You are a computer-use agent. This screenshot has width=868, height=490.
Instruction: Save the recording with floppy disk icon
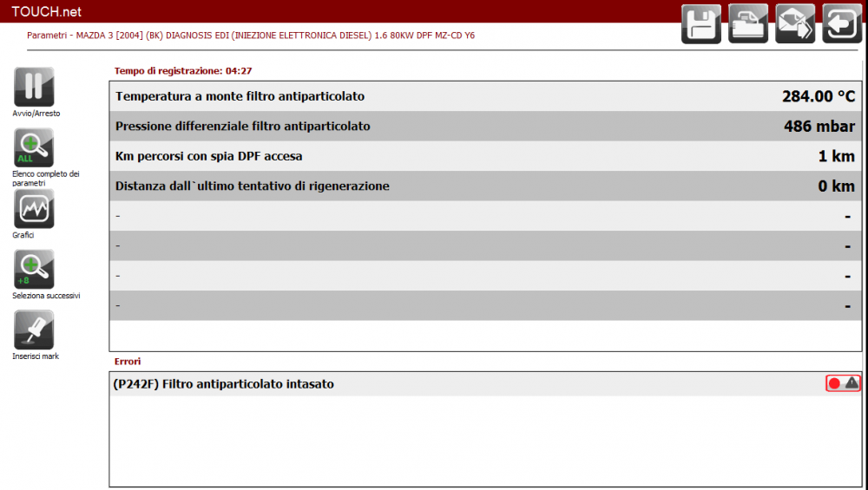(x=700, y=23)
